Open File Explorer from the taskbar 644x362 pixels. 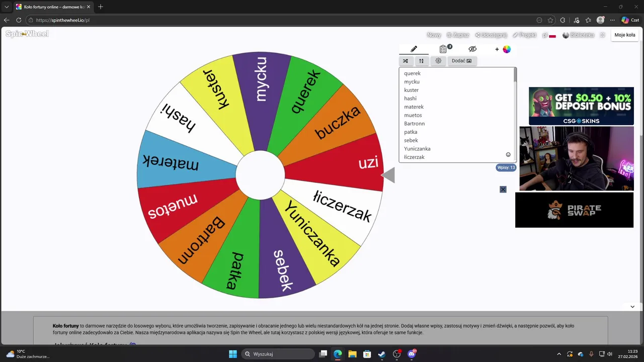[352, 354]
